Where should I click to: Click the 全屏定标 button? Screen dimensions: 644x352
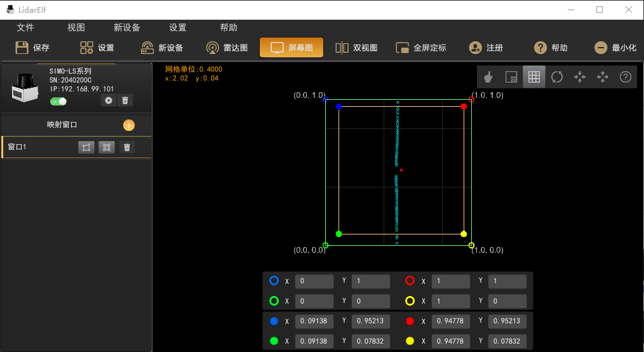(421, 48)
